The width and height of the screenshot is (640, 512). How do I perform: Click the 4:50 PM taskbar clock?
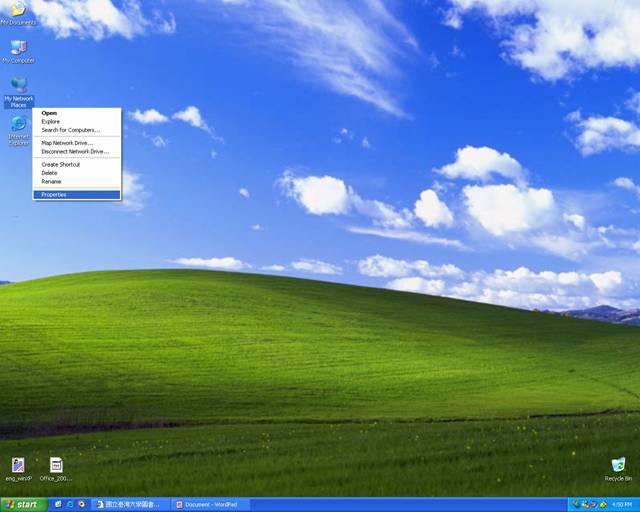622,505
